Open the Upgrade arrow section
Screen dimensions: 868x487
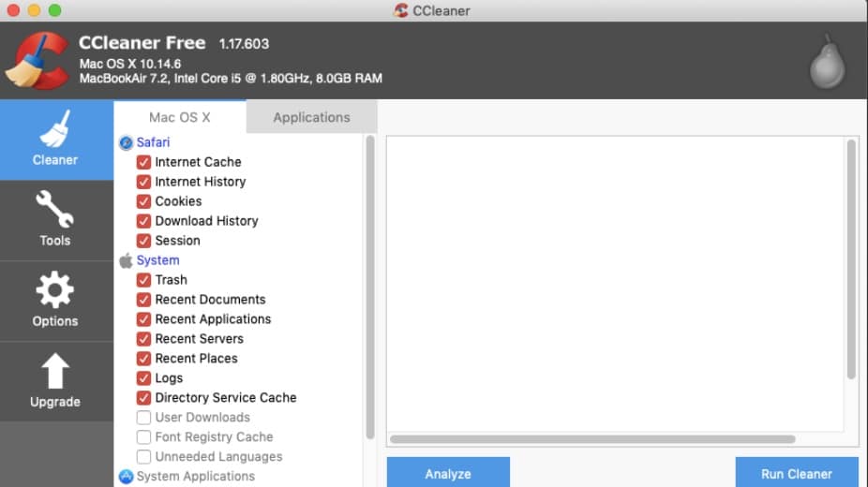tap(56, 381)
